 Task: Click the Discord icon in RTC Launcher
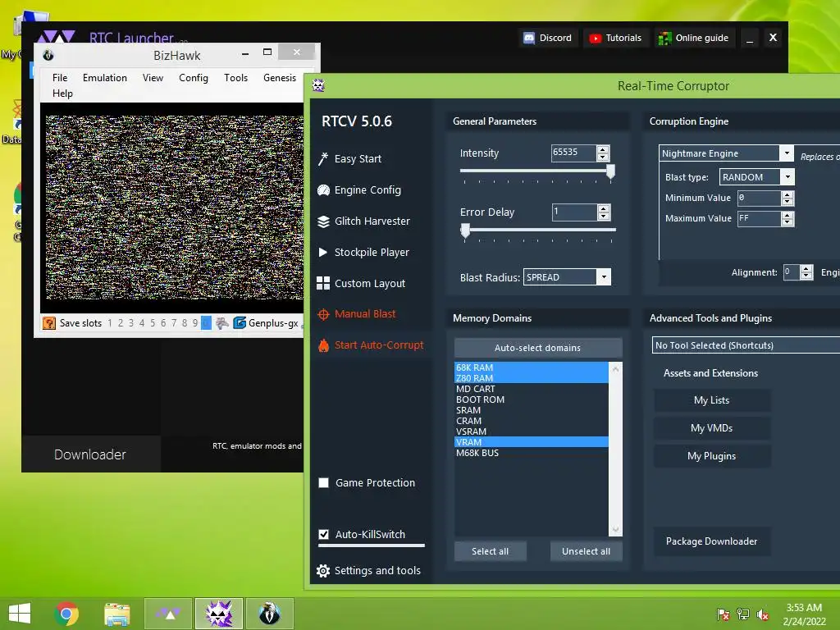point(529,38)
